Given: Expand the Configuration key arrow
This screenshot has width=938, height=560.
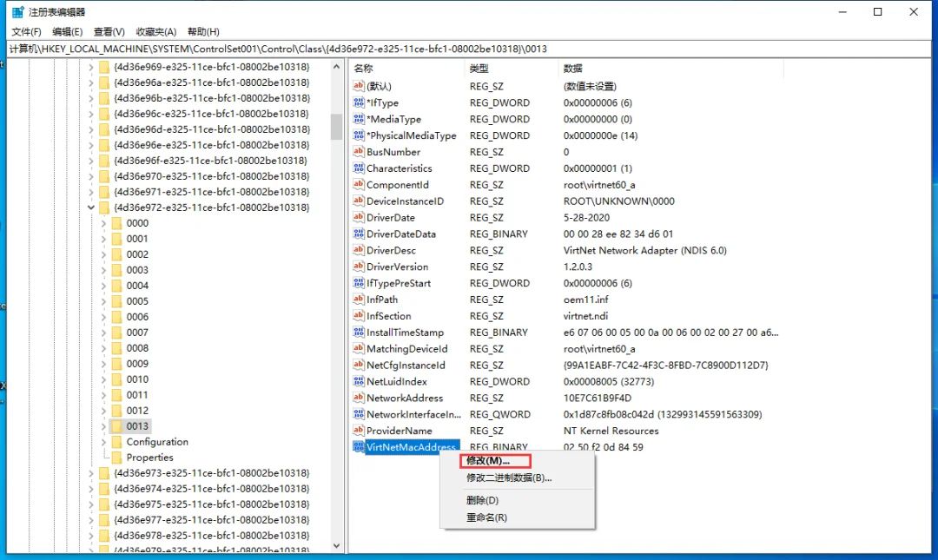Looking at the screenshot, I should pyautogui.click(x=103, y=442).
